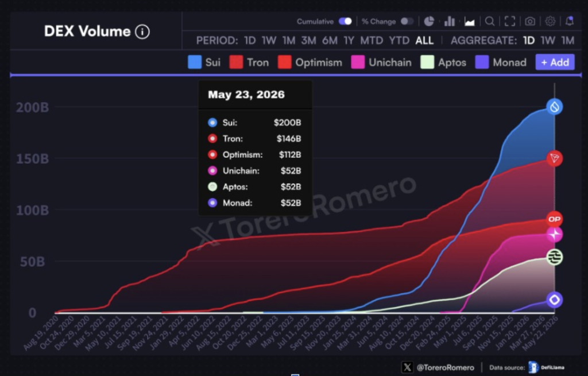Expand chart to fullscreen
Image resolution: width=588 pixels, height=376 pixels.
click(x=510, y=21)
